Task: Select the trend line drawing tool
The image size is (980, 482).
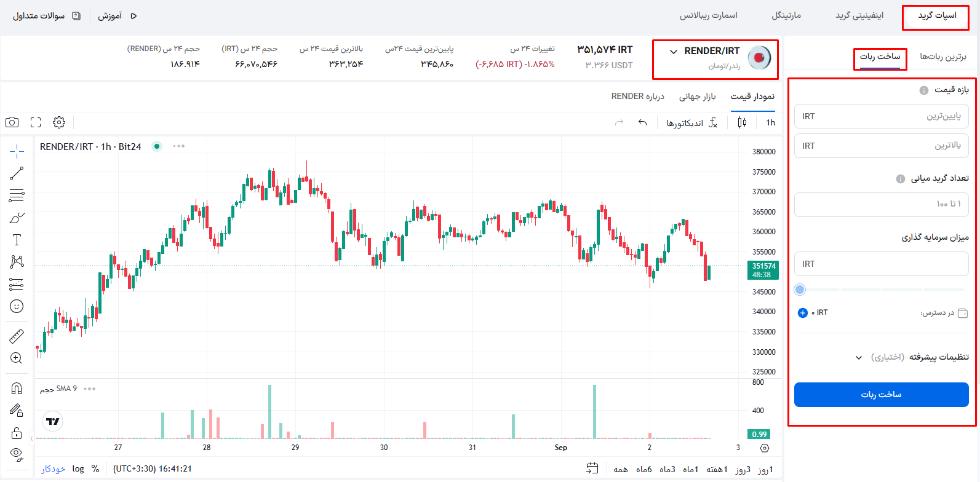Action: click(x=17, y=173)
